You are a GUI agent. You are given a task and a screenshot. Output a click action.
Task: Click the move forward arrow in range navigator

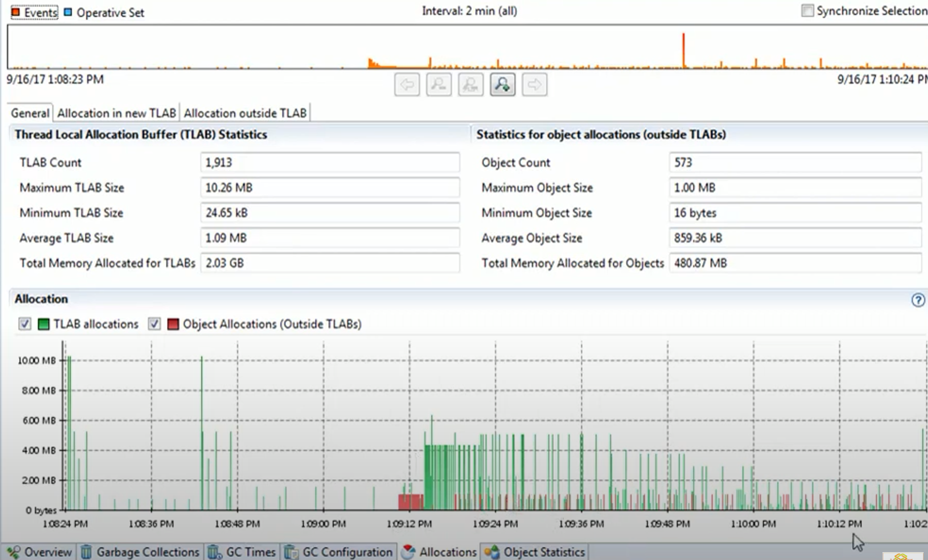click(534, 84)
